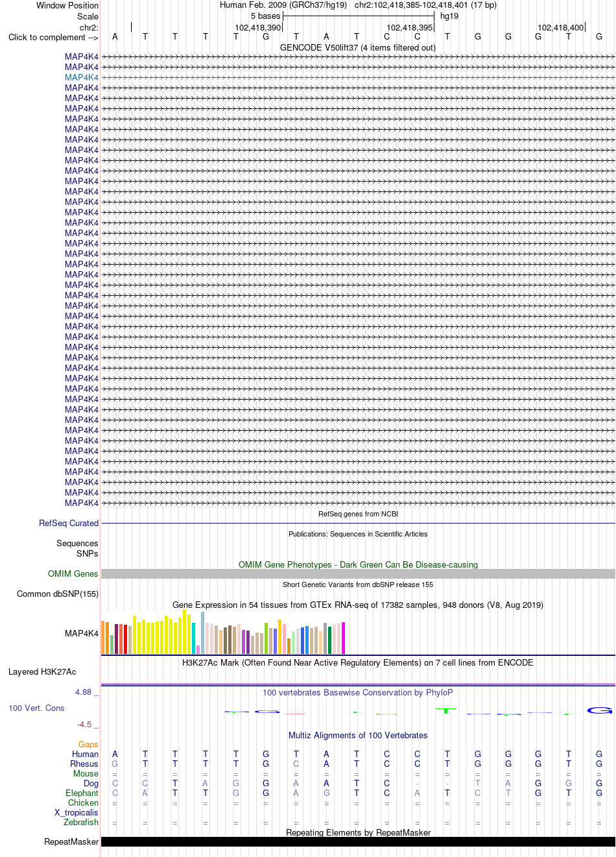Click the magenta bar ending GTEx chart
Viewport: 616px width, 857px height.
click(344, 638)
